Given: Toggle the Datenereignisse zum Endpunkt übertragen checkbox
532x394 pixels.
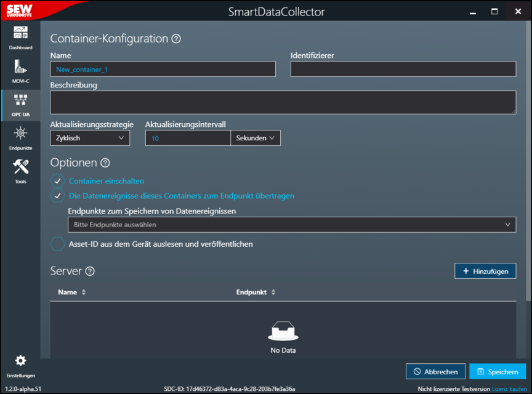Looking at the screenshot, I should 57,196.
